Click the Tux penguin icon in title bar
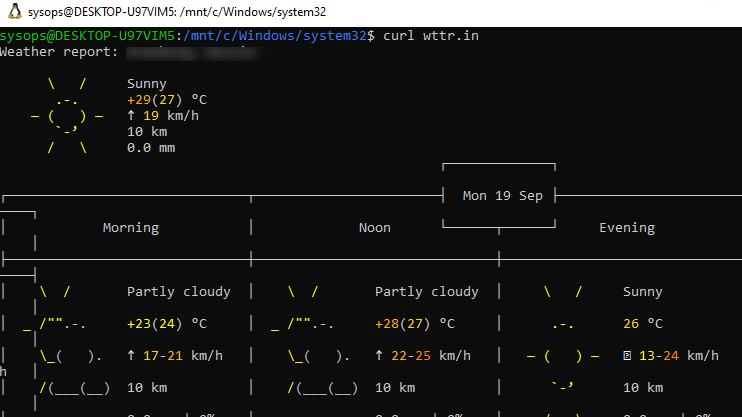The image size is (742, 417). [x=15, y=11]
